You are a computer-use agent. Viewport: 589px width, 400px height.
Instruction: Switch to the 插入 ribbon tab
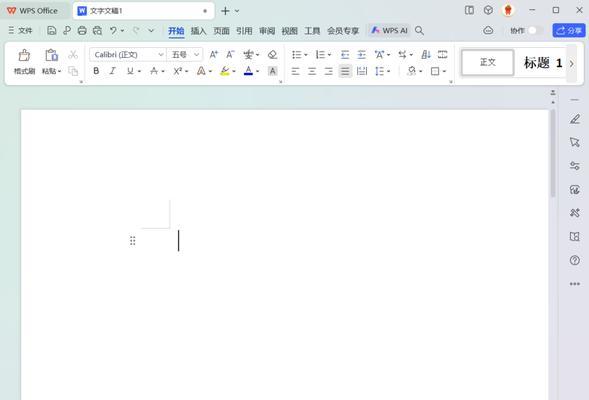coord(198,31)
